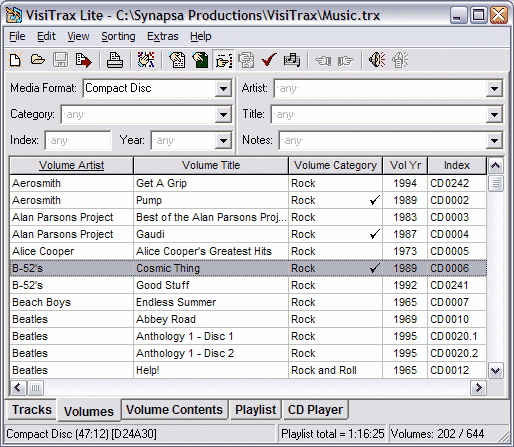Image resolution: width=514 pixels, height=447 pixels.
Task: Open the Title filter dropdown
Action: click(x=494, y=115)
